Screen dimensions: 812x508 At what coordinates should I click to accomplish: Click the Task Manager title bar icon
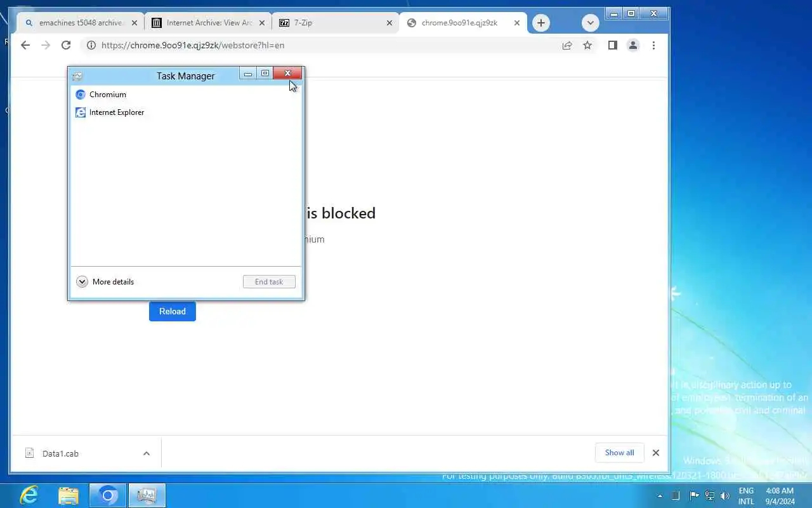click(77, 76)
